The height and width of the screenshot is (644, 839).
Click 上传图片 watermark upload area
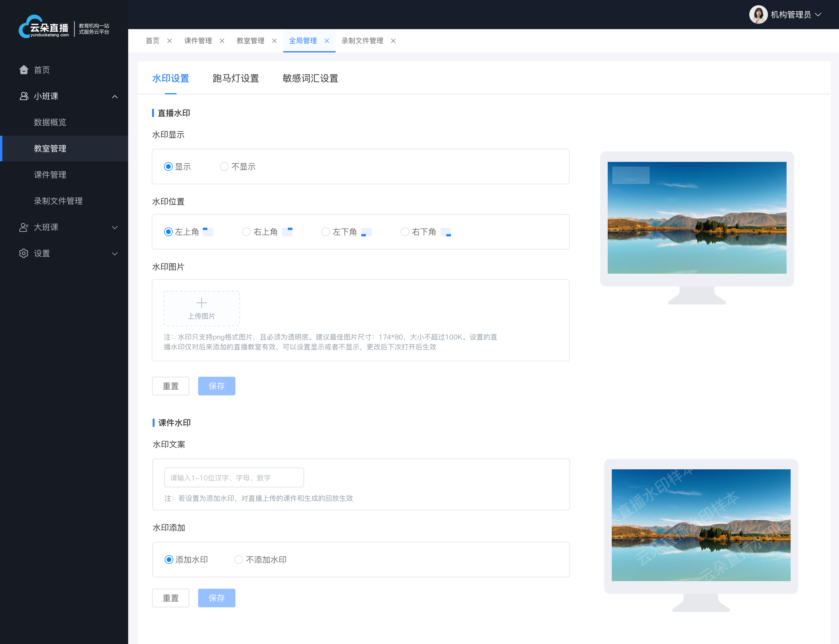tap(201, 307)
